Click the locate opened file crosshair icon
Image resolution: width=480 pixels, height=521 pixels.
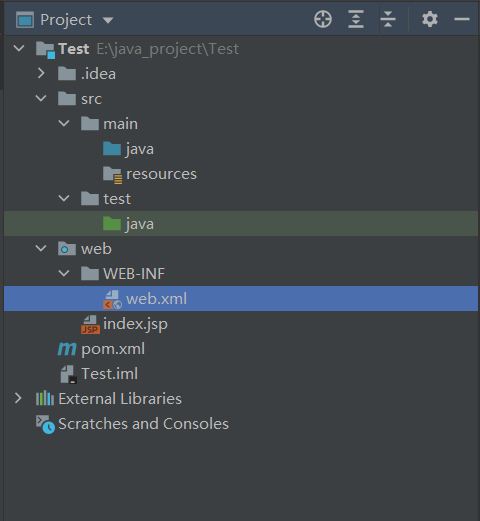[323, 19]
